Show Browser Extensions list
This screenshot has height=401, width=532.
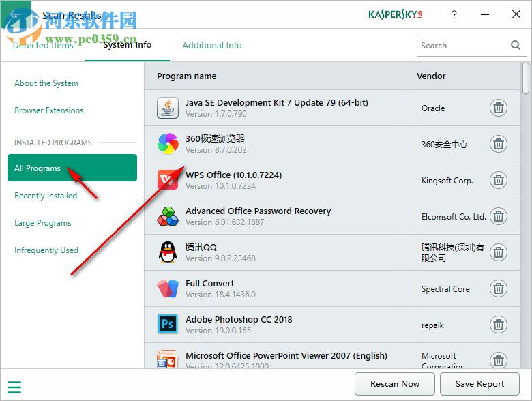click(49, 110)
